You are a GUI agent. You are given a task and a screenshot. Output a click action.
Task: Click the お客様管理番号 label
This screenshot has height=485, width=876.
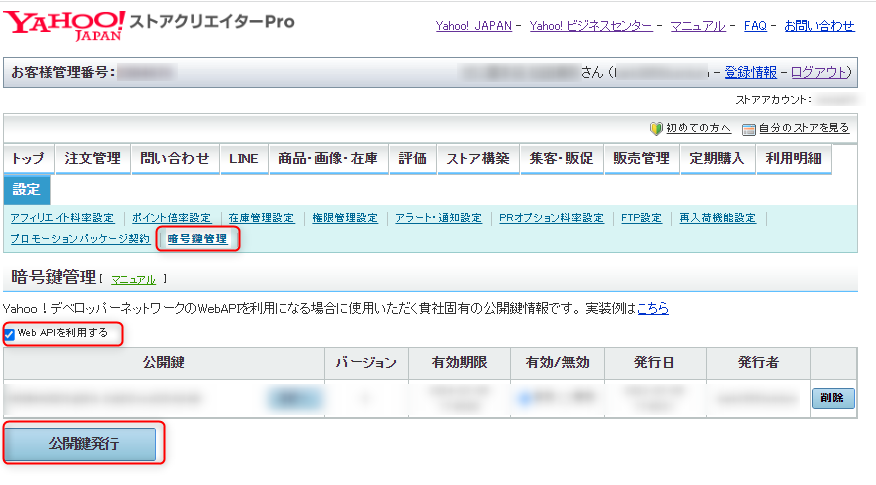63,73
